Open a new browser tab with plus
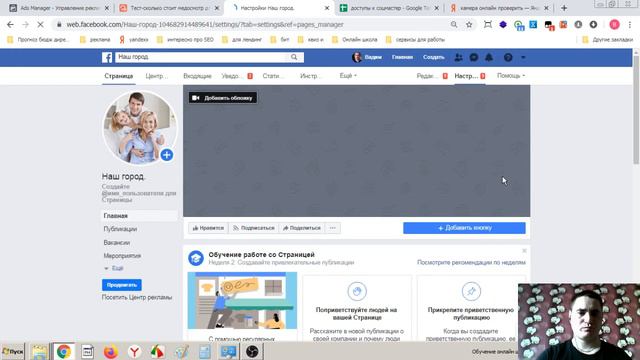This screenshot has height=360, width=640. click(564, 8)
